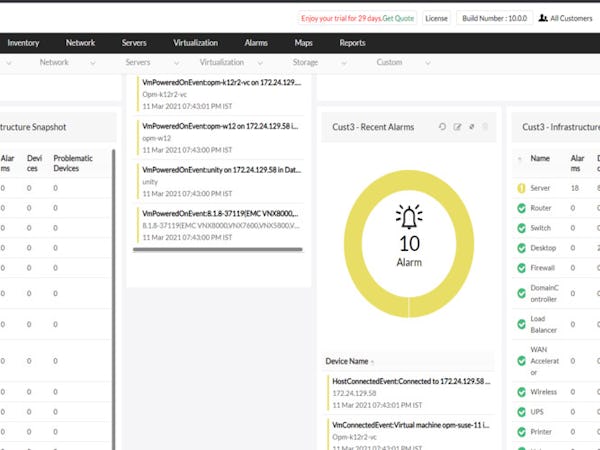600x450 pixels.
Task: Click the expand icon in Recent Alarms header
Action: [471, 127]
